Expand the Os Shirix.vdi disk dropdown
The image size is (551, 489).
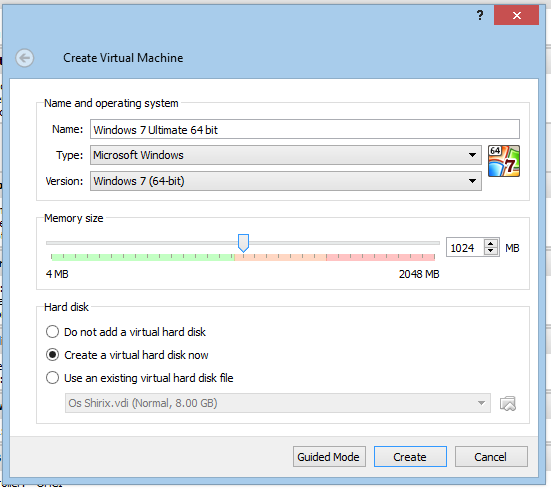[278, 403]
